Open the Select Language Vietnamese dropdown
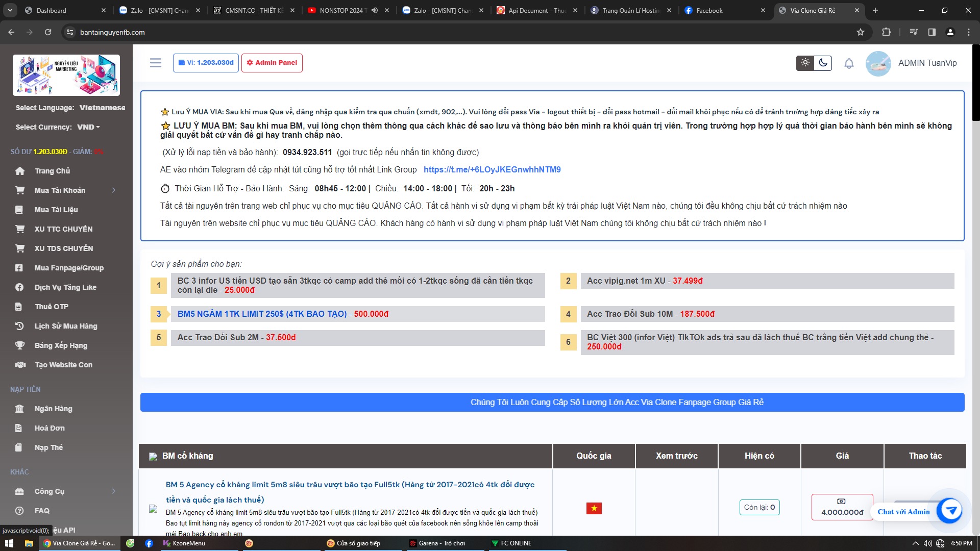This screenshot has width=980, height=551. point(102,108)
